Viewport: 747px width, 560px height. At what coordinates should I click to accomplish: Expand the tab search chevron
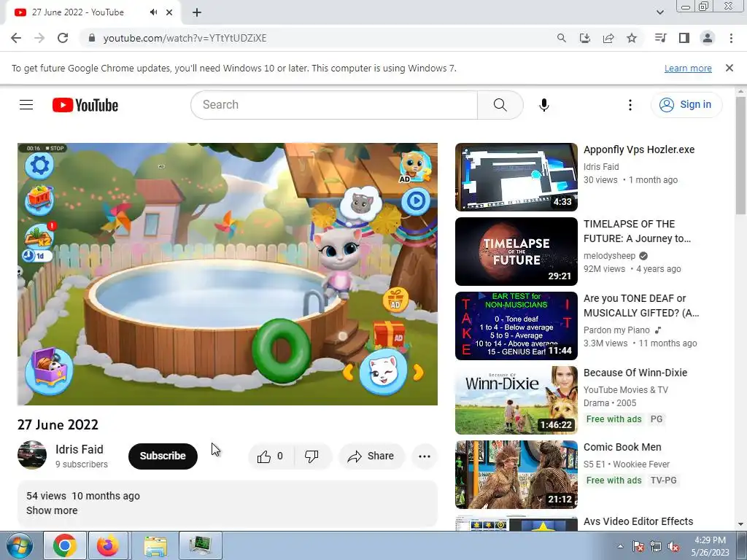click(x=659, y=12)
